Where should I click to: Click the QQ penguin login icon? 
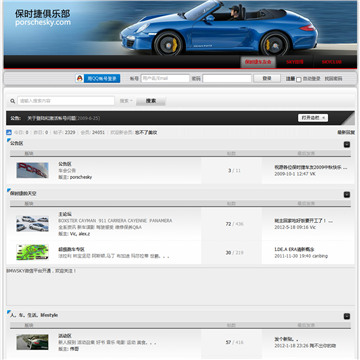click(79, 78)
